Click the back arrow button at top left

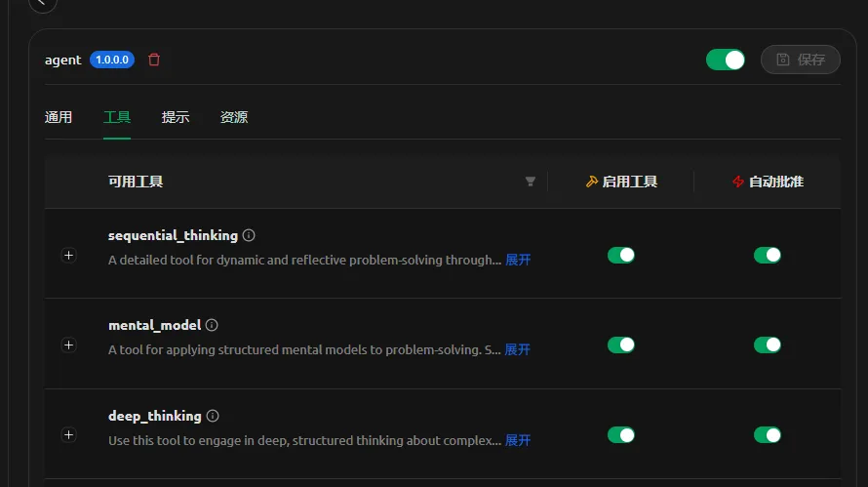click(43, 3)
